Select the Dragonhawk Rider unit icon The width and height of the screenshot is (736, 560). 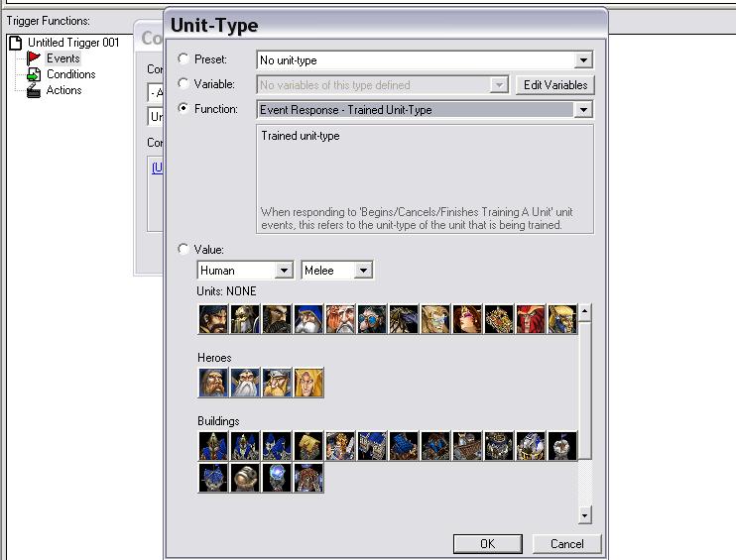click(562, 319)
